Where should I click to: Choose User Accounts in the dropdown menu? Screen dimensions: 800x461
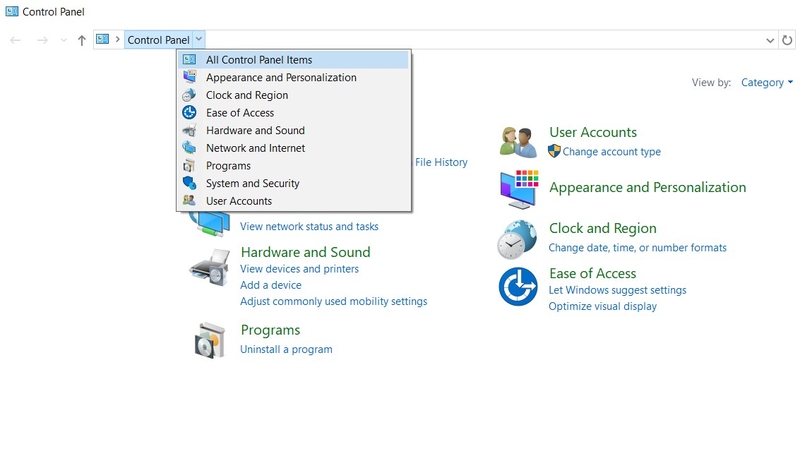pyautogui.click(x=293, y=201)
